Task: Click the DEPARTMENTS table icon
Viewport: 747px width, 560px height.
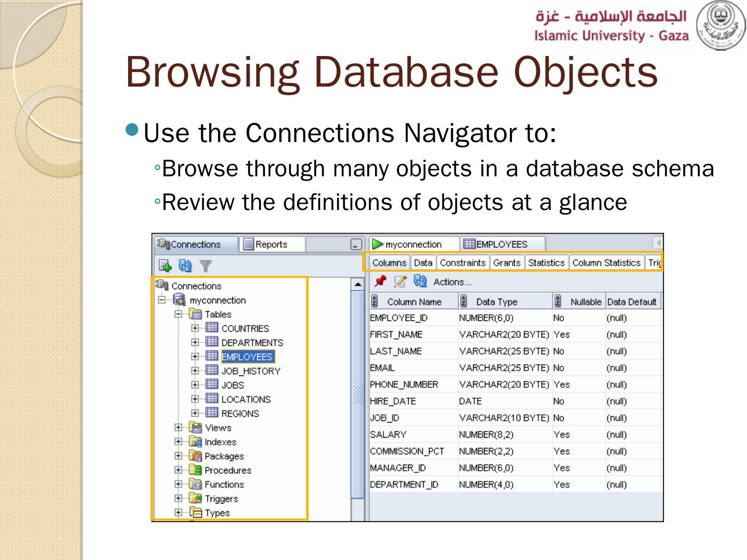Action: (212, 342)
